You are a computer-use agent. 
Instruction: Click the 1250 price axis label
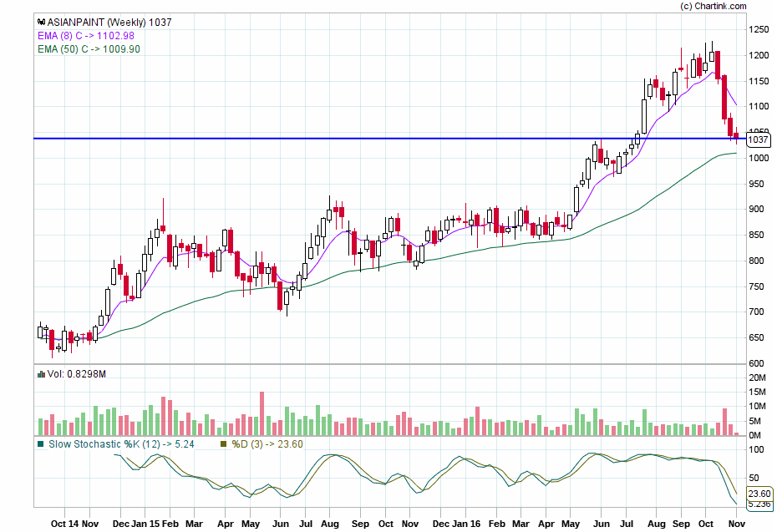pos(758,30)
